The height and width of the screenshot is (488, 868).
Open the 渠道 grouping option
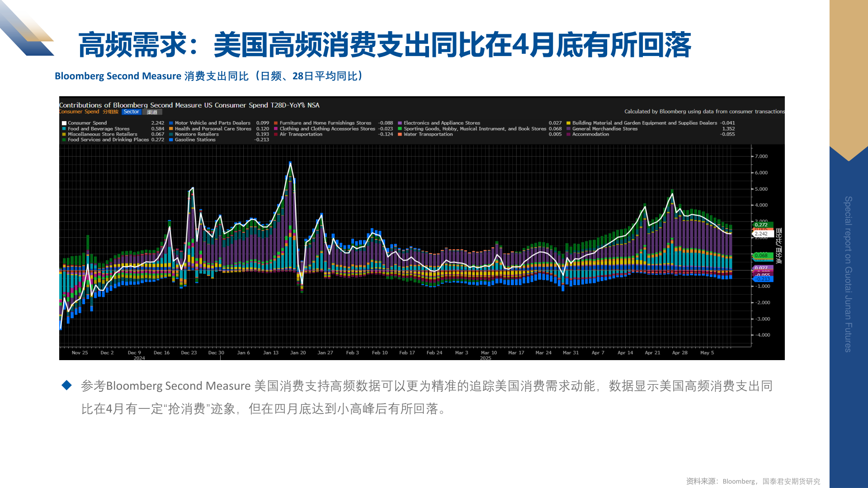153,112
